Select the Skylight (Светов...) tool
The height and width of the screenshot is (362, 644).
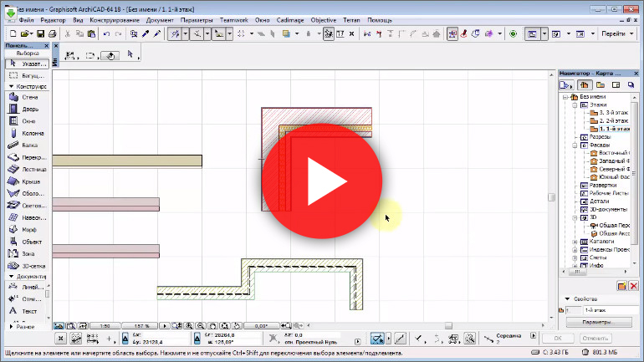coord(27,206)
